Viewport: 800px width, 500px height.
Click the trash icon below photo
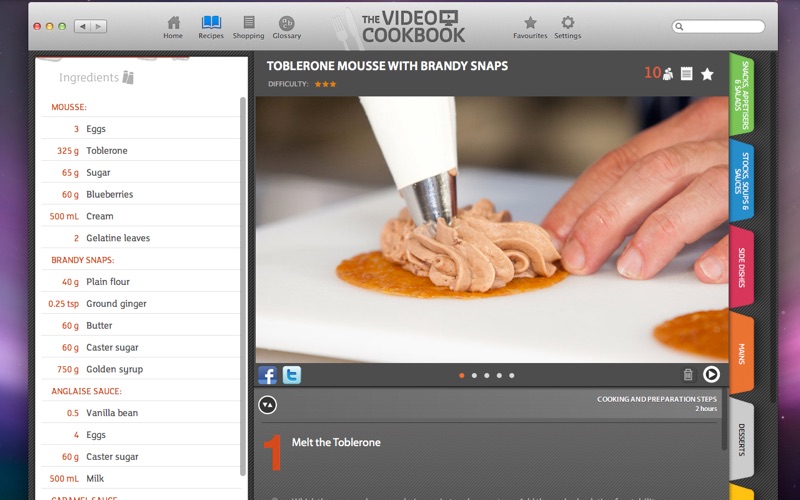[x=688, y=375]
